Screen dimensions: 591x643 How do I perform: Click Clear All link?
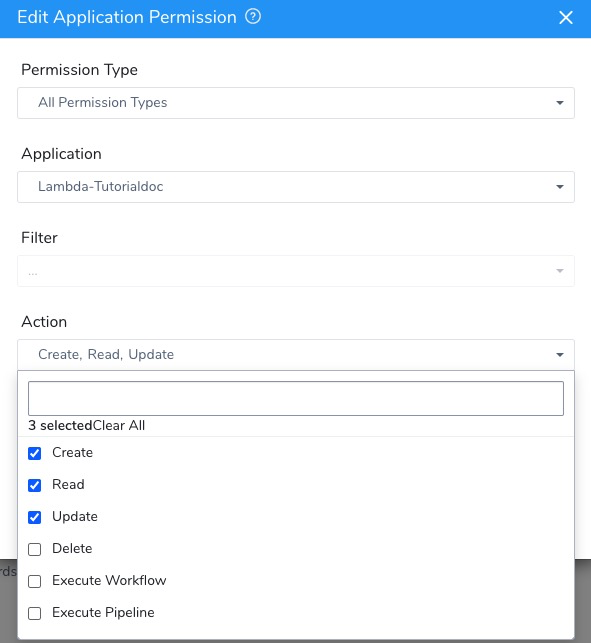(119, 425)
